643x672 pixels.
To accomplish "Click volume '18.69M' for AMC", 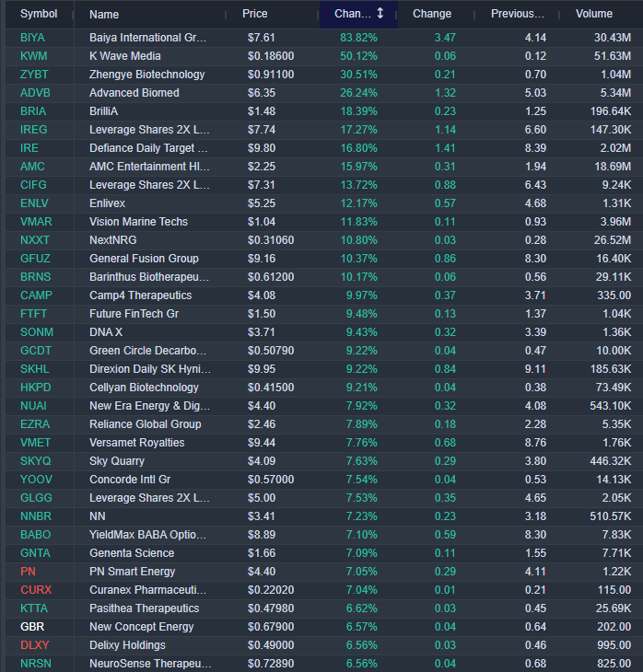I will tap(613, 167).
